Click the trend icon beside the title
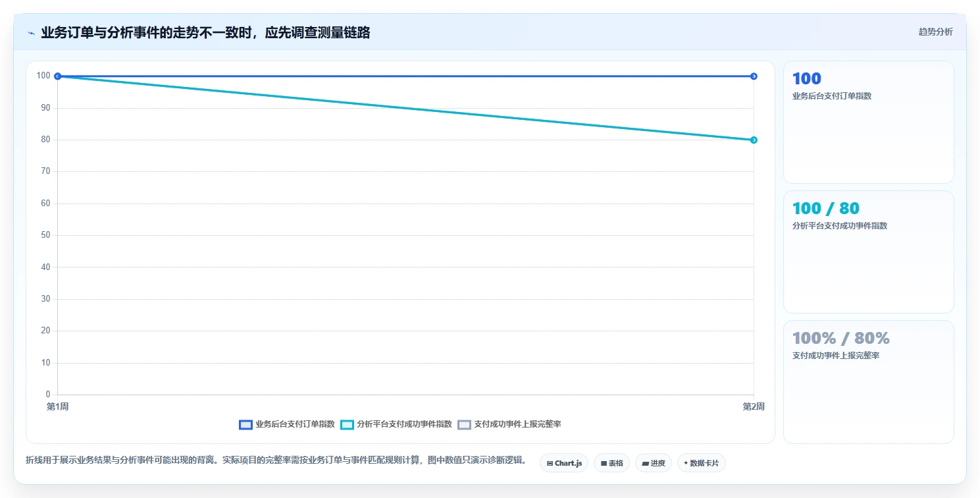This screenshot has width=980, height=498. (31, 33)
